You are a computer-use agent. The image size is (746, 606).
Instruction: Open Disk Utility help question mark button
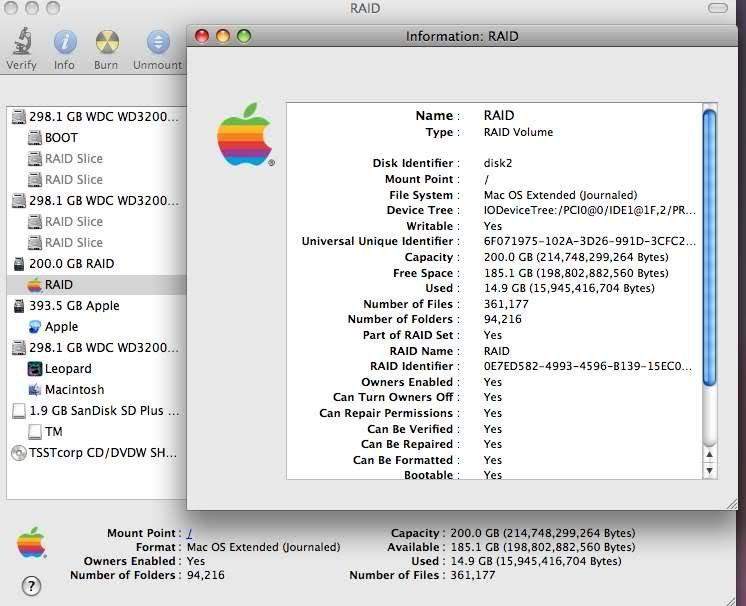[x=31, y=586]
